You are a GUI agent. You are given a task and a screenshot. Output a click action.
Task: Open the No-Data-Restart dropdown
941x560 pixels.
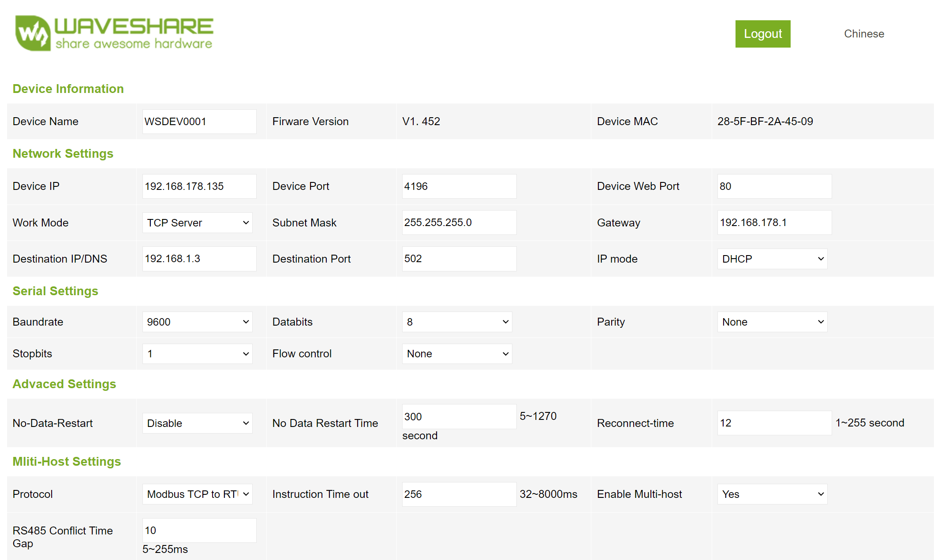coord(197,423)
